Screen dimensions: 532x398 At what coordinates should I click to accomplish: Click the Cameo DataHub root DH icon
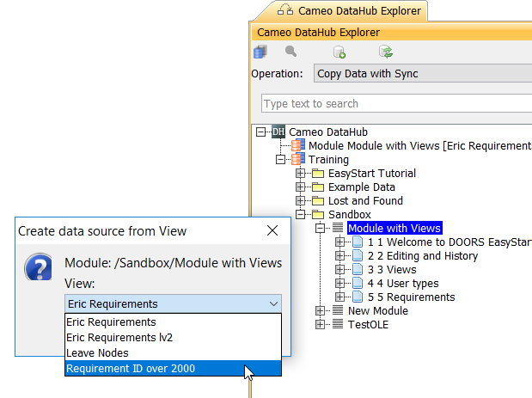[278, 132]
